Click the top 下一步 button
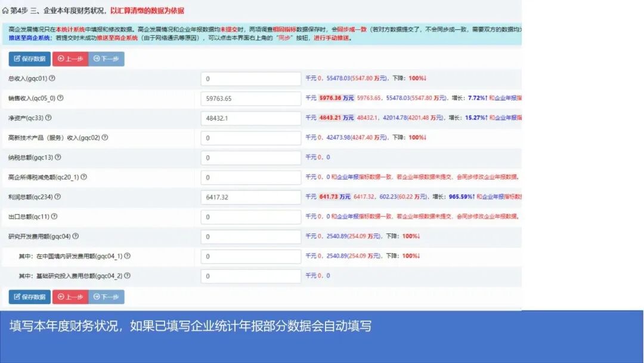644x363 pixels. (x=106, y=59)
